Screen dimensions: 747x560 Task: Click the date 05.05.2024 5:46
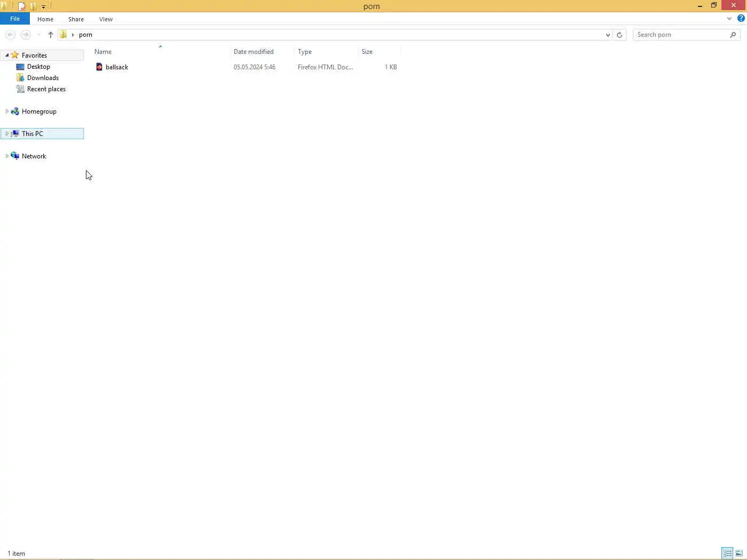(255, 67)
